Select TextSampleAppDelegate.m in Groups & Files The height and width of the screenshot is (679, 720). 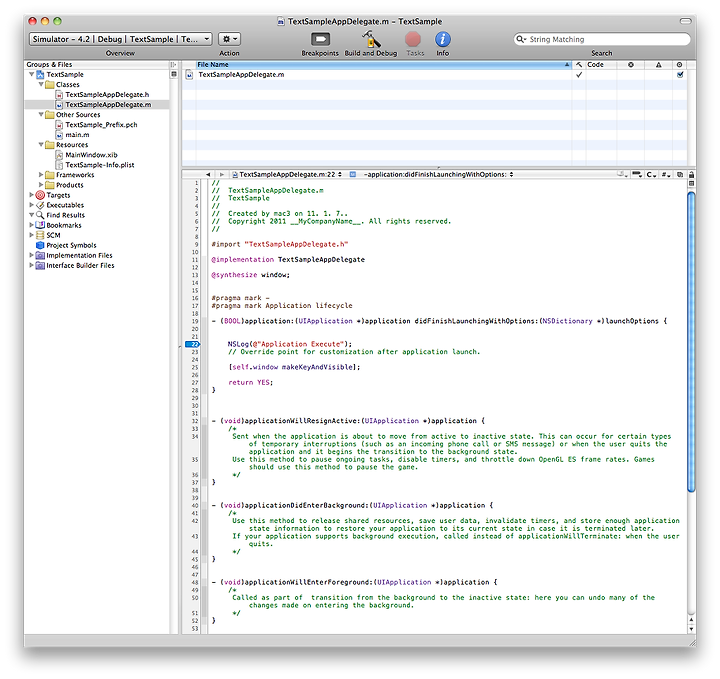(108, 105)
